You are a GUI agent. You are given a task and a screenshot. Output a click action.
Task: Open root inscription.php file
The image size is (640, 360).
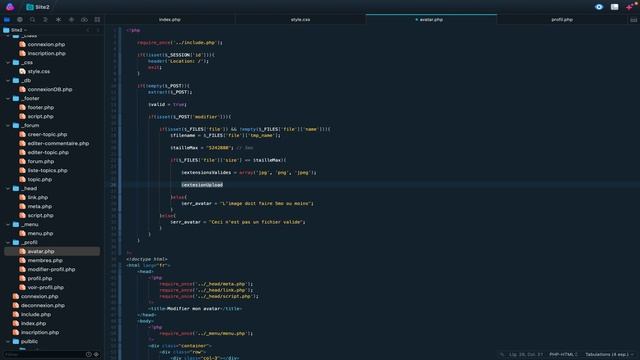[36, 332]
